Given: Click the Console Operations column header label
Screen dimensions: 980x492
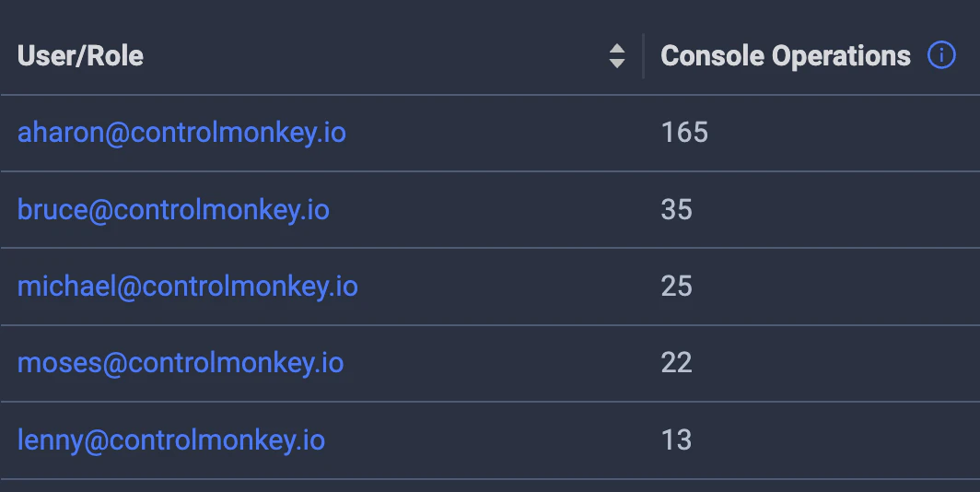Looking at the screenshot, I should tap(786, 56).
